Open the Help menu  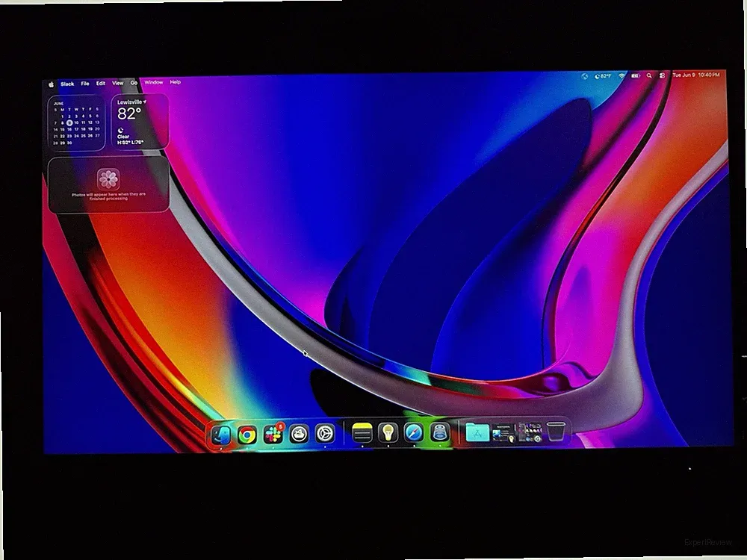[x=176, y=82]
